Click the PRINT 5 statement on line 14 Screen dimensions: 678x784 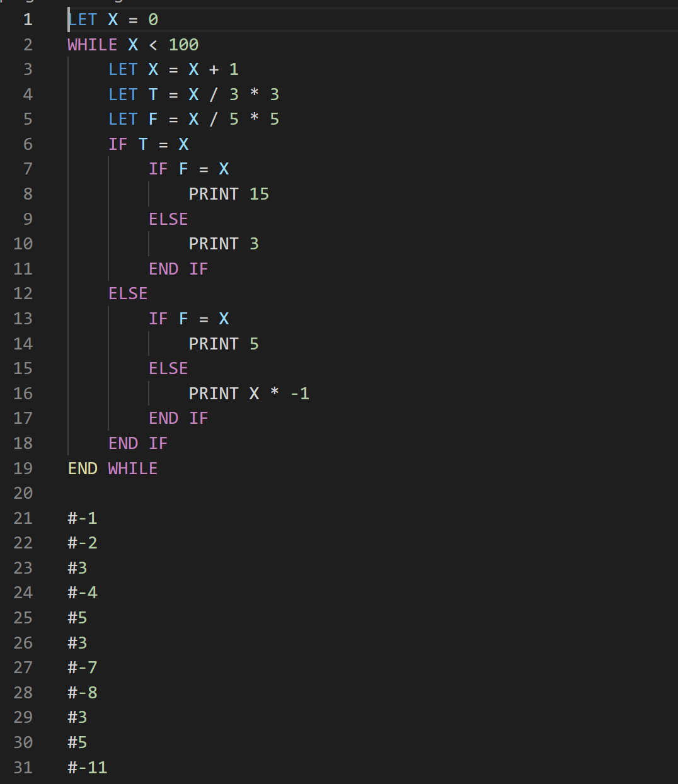point(223,344)
